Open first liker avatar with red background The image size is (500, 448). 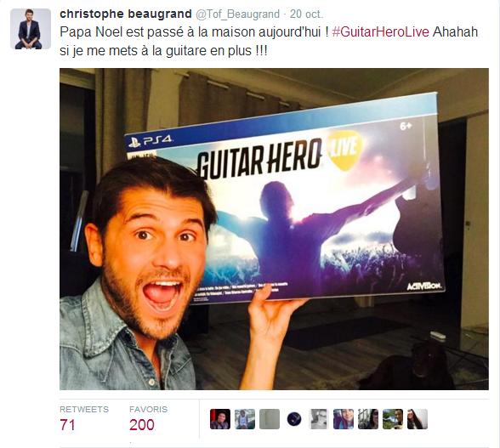point(220,419)
